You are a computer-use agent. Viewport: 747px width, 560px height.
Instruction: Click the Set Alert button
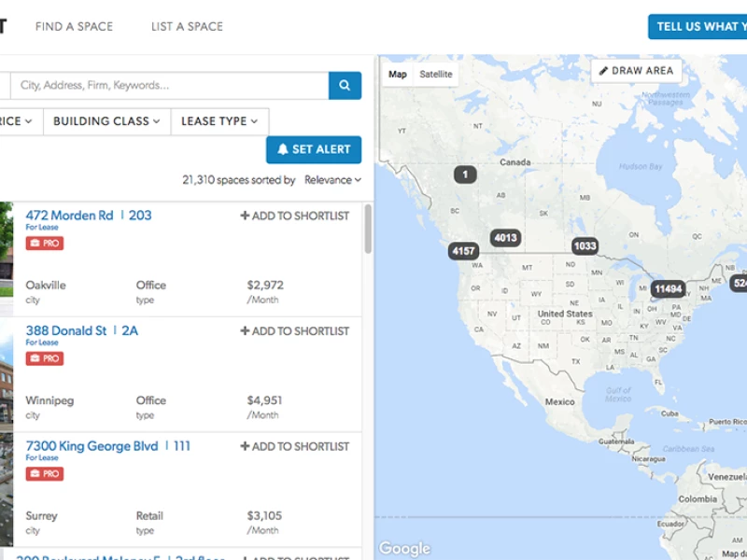click(x=314, y=149)
